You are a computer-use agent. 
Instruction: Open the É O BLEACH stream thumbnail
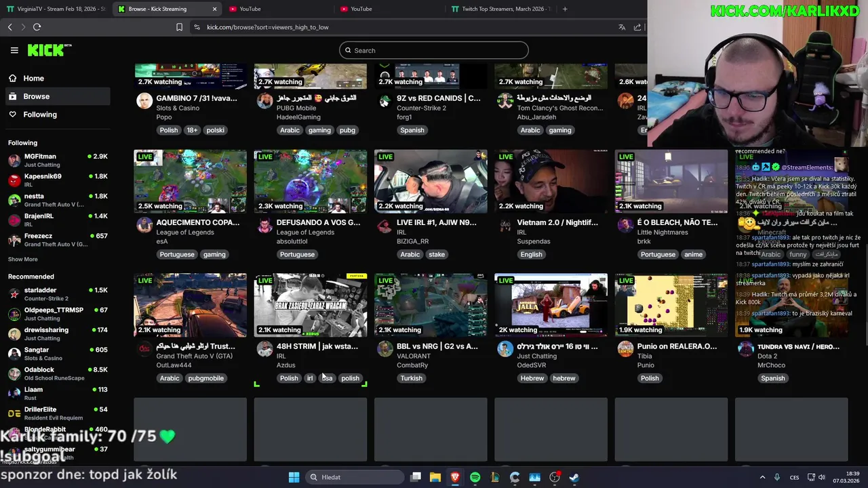tap(671, 182)
